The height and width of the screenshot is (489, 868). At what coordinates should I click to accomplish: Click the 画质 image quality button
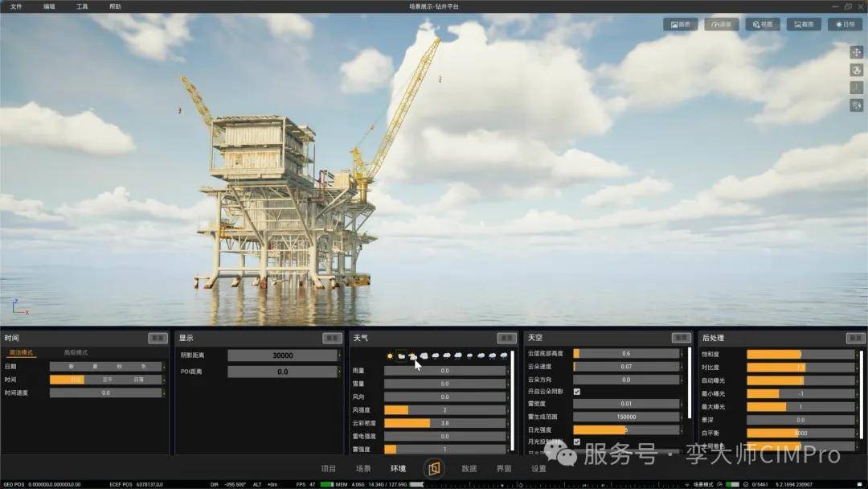[x=680, y=24]
